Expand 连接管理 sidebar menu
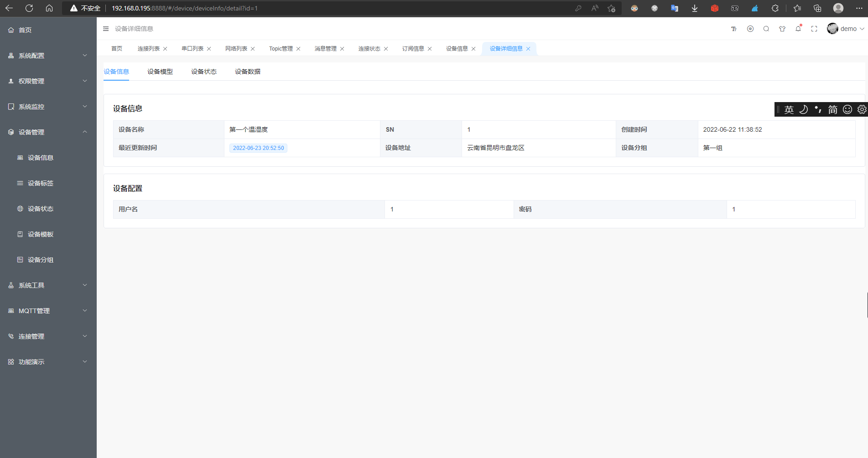This screenshot has height=458, width=868. [48, 336]
